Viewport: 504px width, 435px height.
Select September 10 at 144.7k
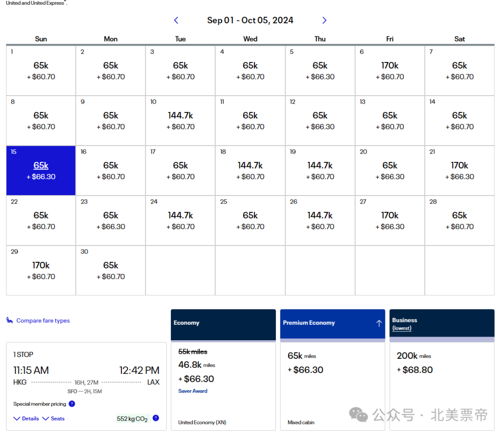click(180, 120)
